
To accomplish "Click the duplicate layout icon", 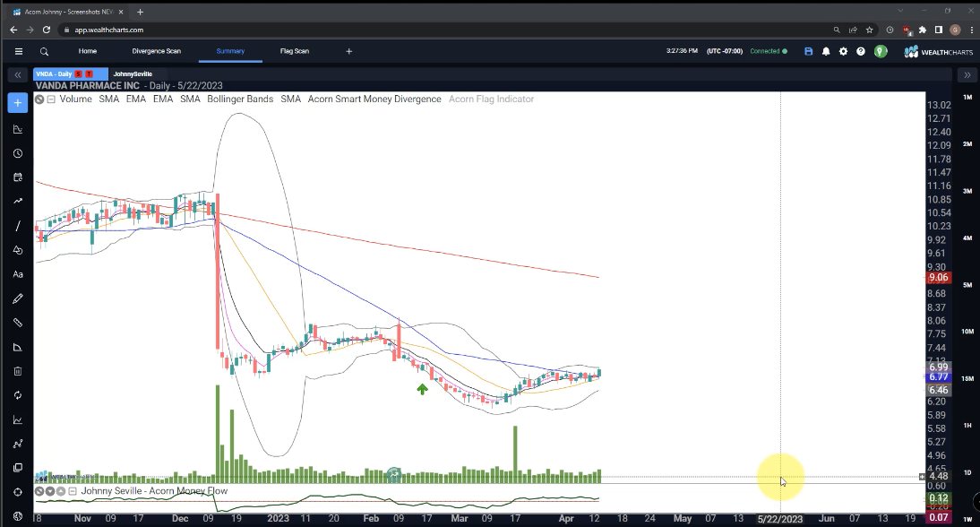I will click(18, 468).
